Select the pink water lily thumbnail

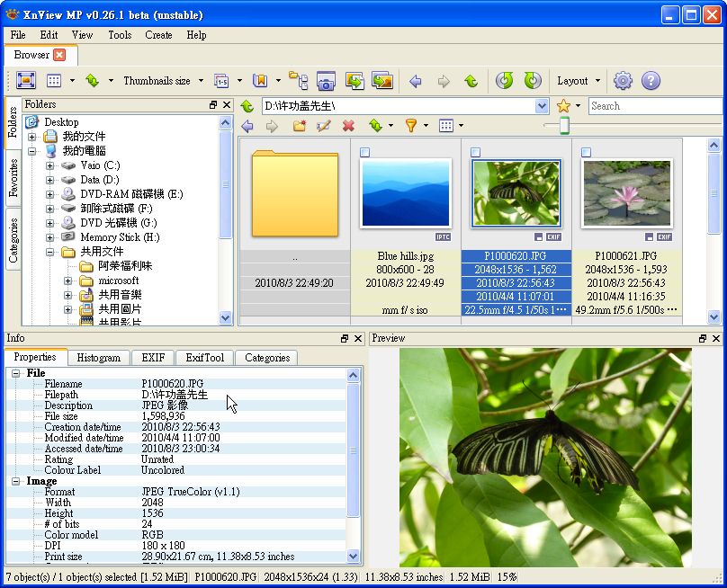[x=627, y=193]
